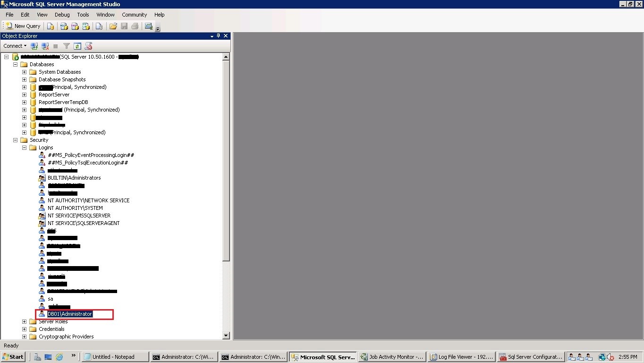The height and width of the screenshot is (363, 644).
Task: Collapse the Logins folder
Action: click(x=24, y=147)
